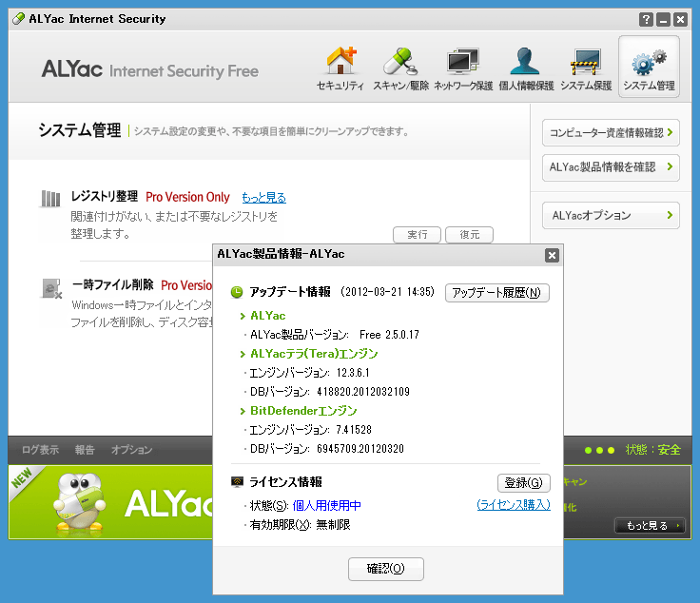The height and width of the screenshot is (603, 700).
Task: Click the ライセンス情報 monitor icon
Action: coord(237,482)
